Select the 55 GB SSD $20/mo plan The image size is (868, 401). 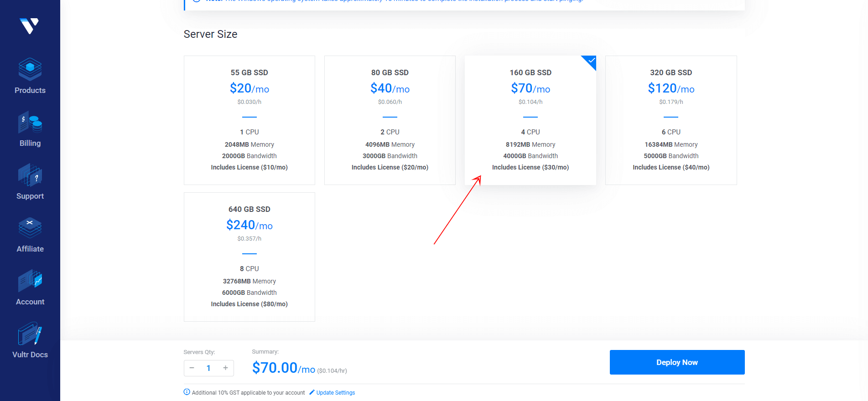[249, 120]
